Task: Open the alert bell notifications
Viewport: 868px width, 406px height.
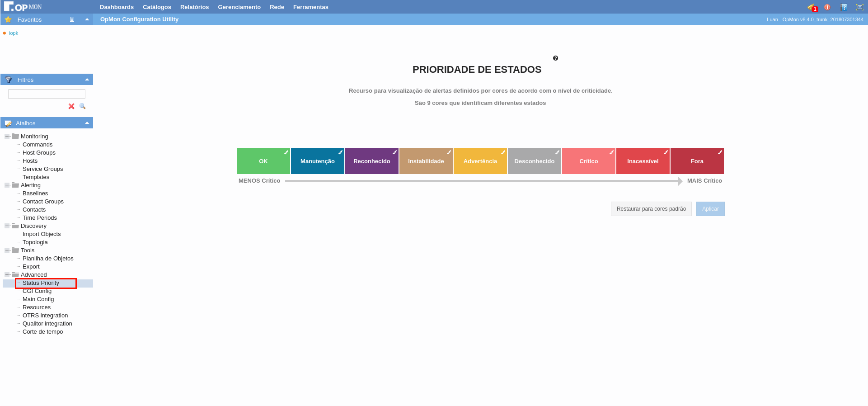Action: click(x=812, y=7)
